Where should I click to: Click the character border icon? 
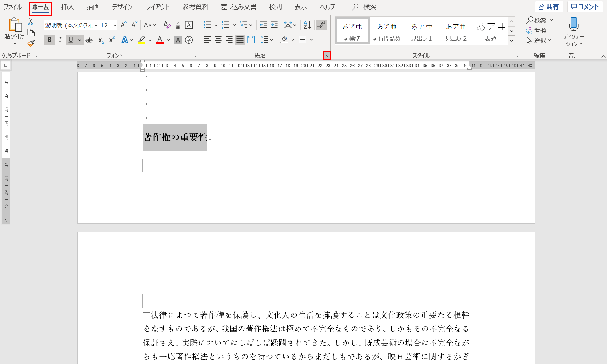click(189, 25)
